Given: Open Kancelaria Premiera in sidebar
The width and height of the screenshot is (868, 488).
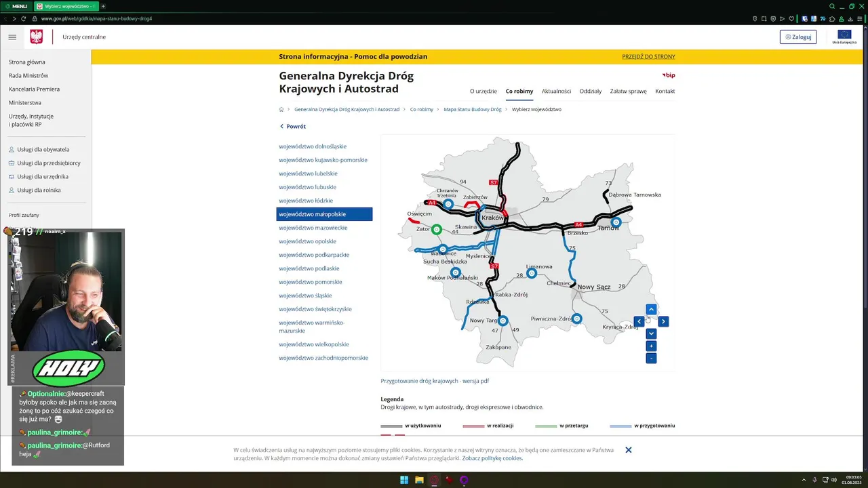Looking at the screenshot, I should pyautogui.click(x=34, y=89).
